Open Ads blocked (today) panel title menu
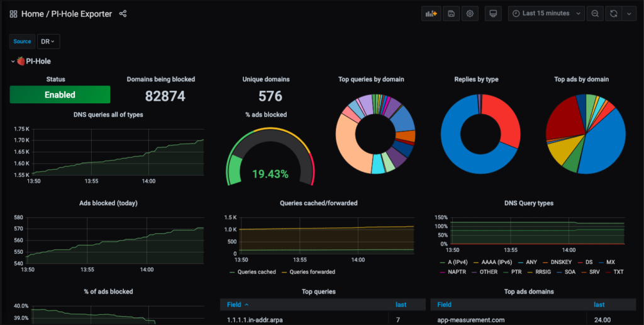The height and width of the screenshot is (325, 644). [x=108, y=203]
